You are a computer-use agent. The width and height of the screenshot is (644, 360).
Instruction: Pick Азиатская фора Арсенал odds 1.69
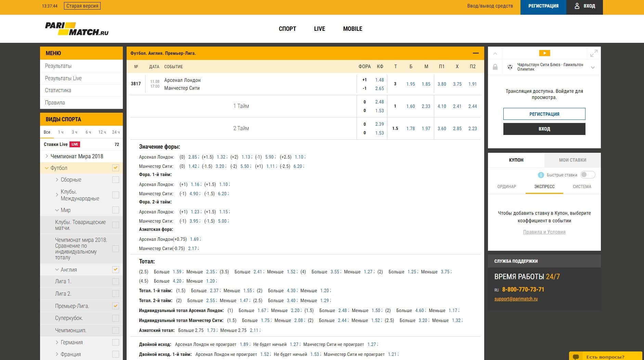coord(194,239)
